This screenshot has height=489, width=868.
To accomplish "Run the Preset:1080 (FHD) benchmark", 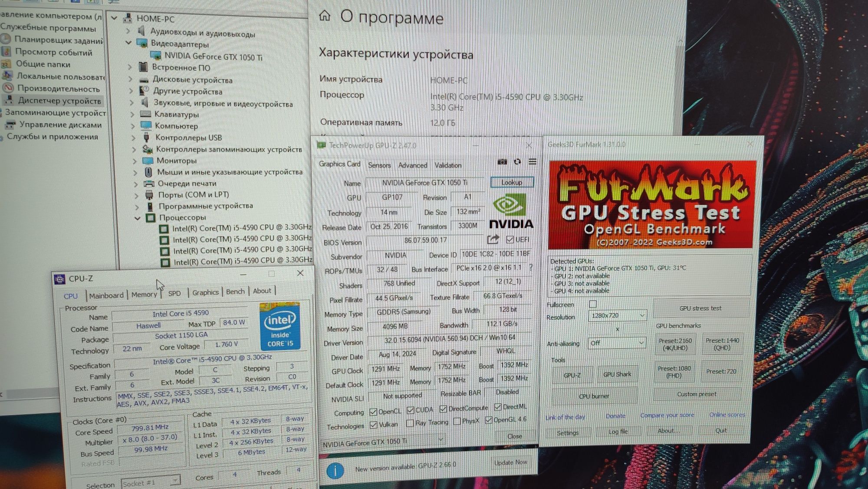I will (674, 372).
